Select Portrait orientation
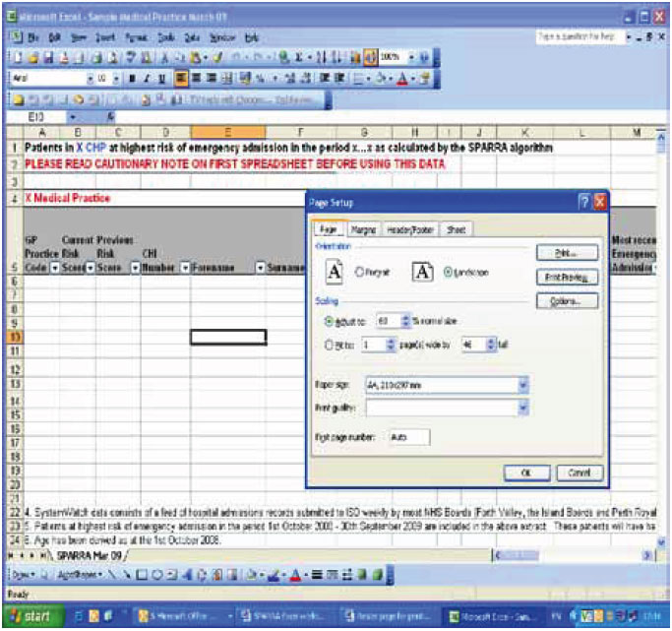Screen dimensions: 672x631 tap(360, 272)
